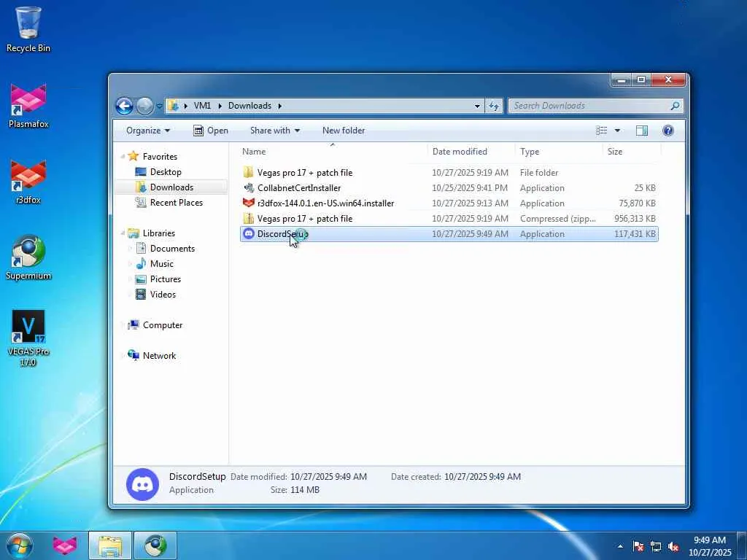
Task: Toggle the preview pane button
Action: click(642, 131)
